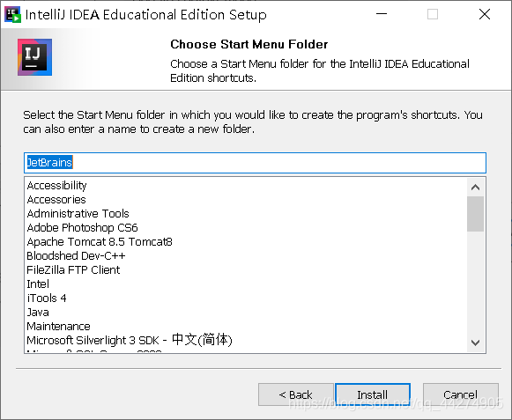This screenshot has height=420, width=512.
Task: Choose the Java folder entry
Action: [38, 313]
